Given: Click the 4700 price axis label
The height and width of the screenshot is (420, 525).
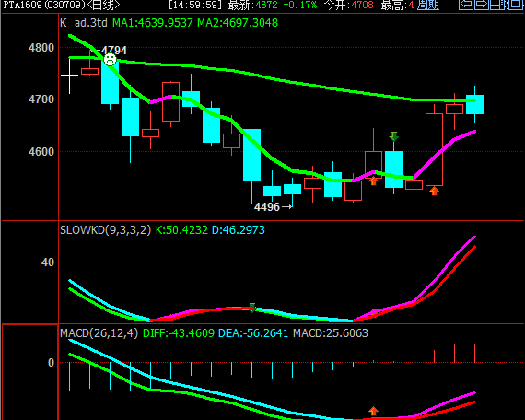Looking at the screenshot, I should coord(41,99).
